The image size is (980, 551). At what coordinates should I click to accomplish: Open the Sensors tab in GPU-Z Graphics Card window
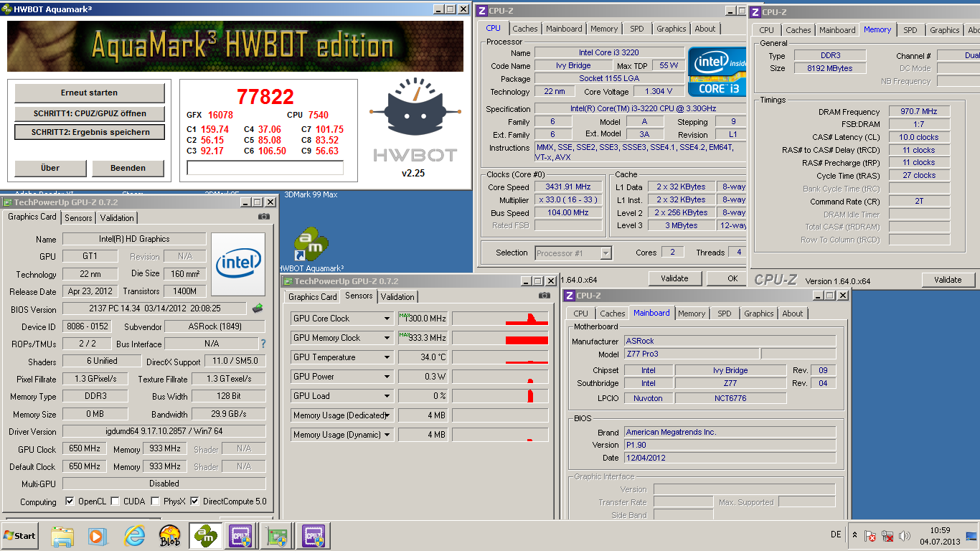tap(78, 218)
